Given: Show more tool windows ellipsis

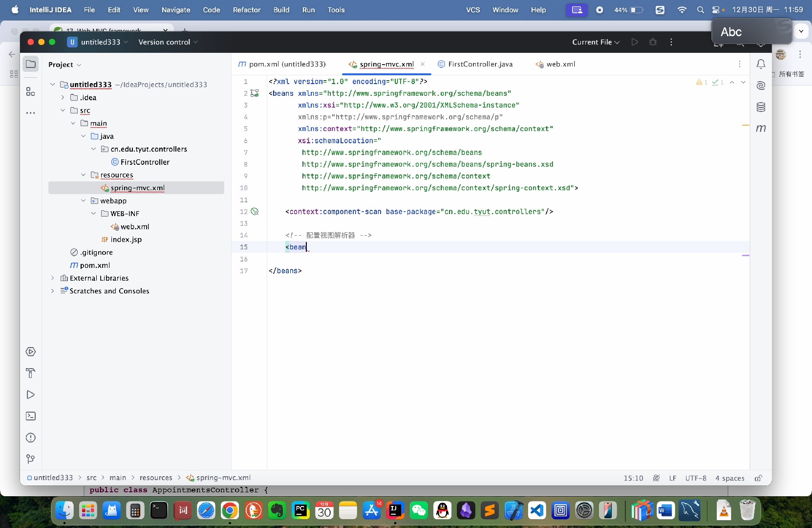Looking at the screenshot, I should (x=31, y=113).
